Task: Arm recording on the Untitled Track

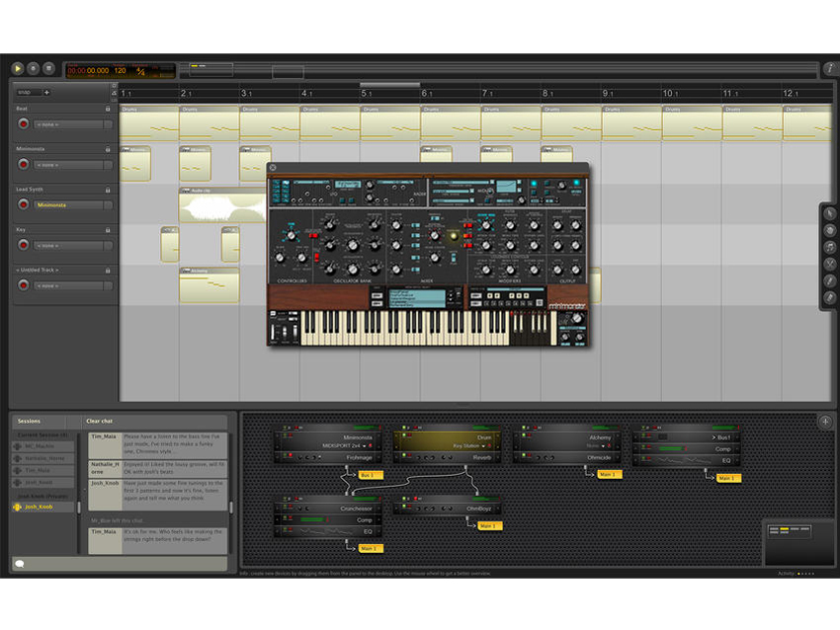Action: click(23, 285)
